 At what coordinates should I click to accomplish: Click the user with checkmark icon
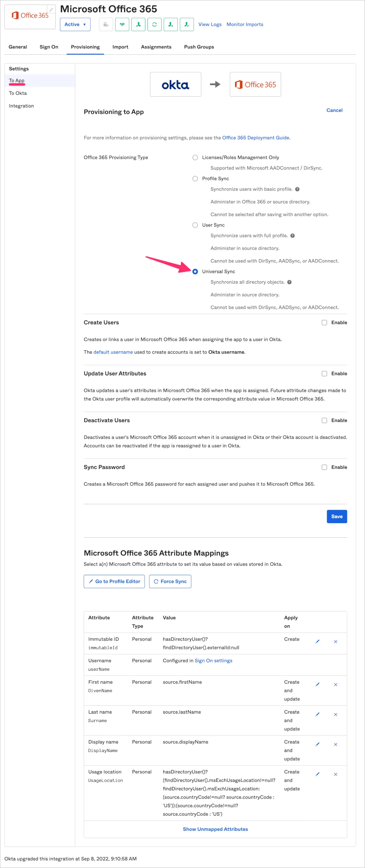pyautogui.click(x=187, y=25)
